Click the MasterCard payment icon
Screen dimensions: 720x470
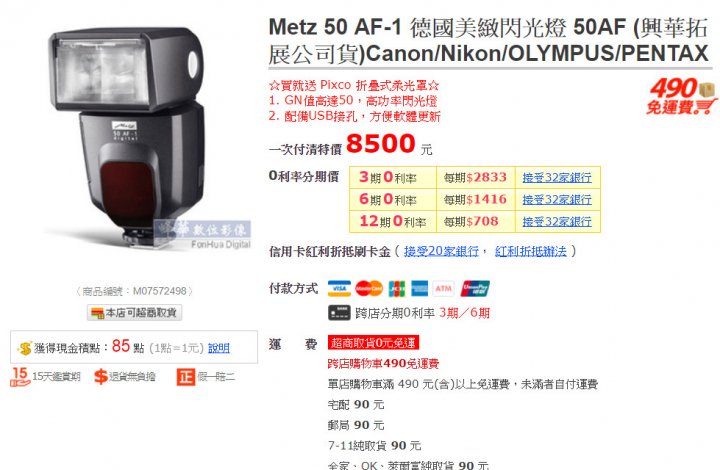pyautogui.click(x=369, y=289)
